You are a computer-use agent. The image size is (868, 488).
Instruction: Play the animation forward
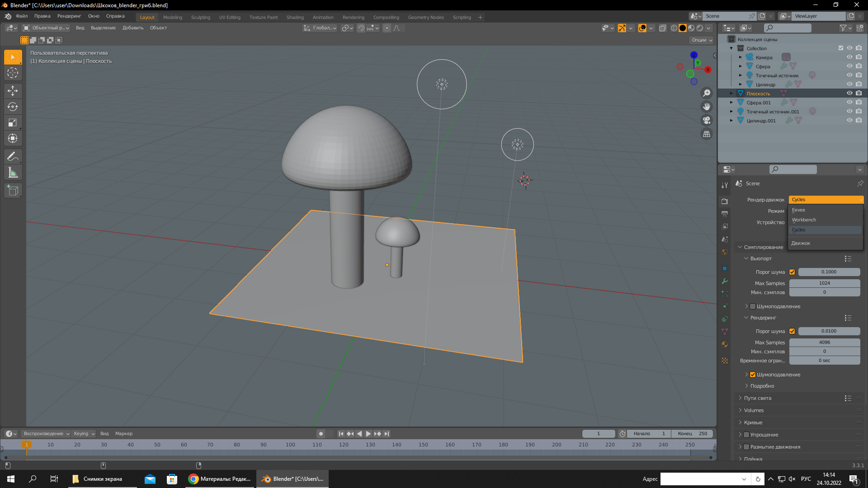pos(368,434)
